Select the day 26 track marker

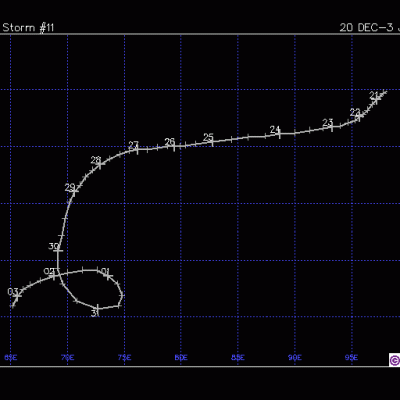click(174, 146)
